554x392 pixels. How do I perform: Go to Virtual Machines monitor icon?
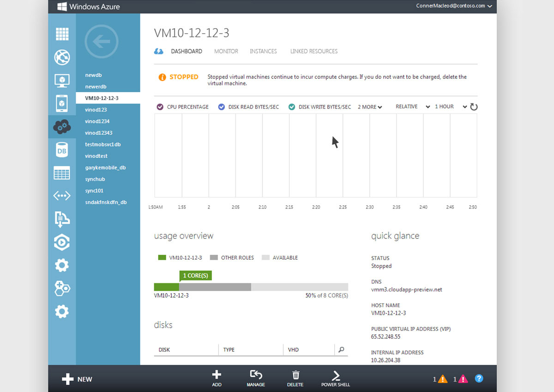[x=62, y=81]
